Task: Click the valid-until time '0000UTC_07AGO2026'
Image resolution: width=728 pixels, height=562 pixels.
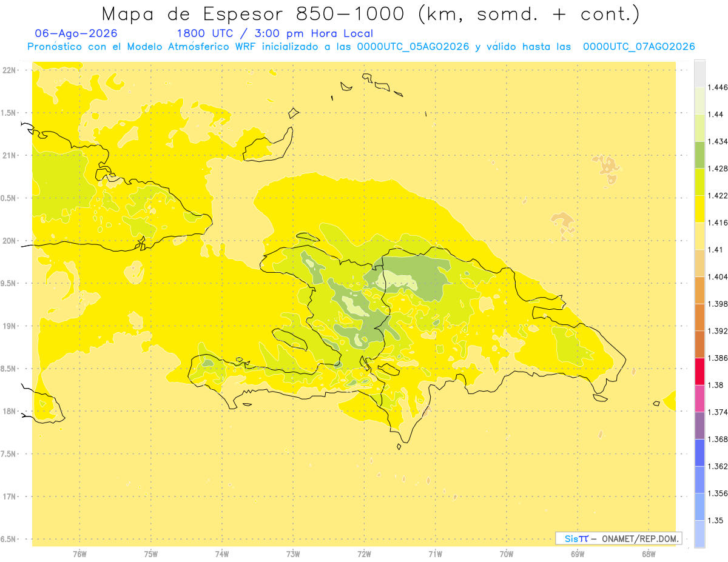Action: tap(639, 47)
